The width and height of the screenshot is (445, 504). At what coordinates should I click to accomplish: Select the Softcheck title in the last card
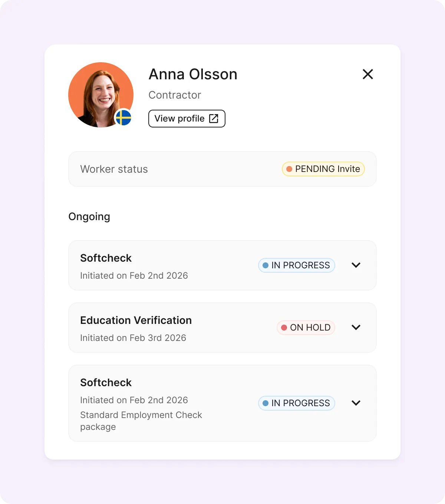[x=106, y=382]
